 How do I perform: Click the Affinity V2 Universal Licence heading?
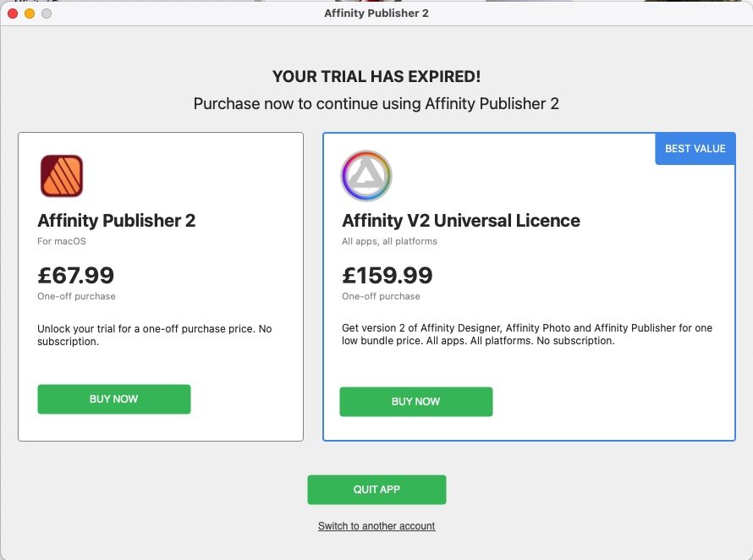[x=461, y=222]
